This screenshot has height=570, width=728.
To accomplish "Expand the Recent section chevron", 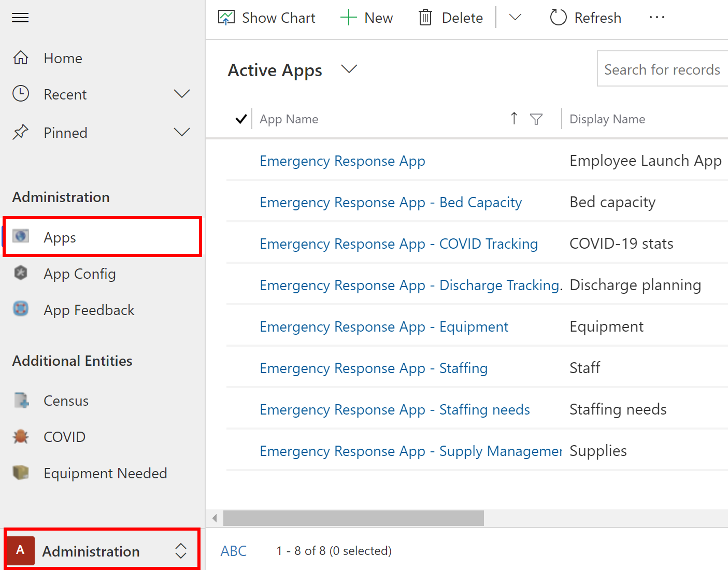I will [182, 94].
